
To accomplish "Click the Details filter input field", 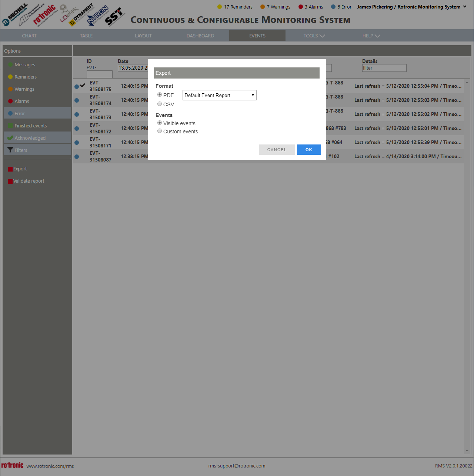I will [384, 68].
